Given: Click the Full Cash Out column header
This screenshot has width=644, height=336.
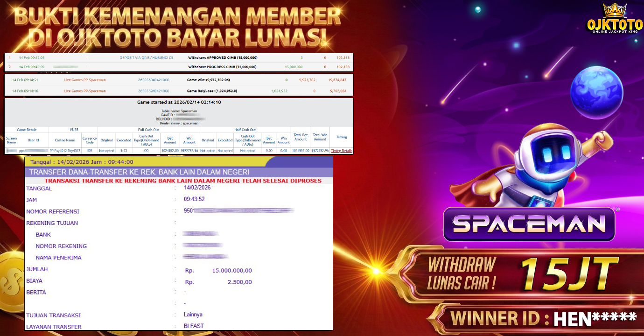Looking at the screenshot, I should pyautogui.click(x=148, y=130).
